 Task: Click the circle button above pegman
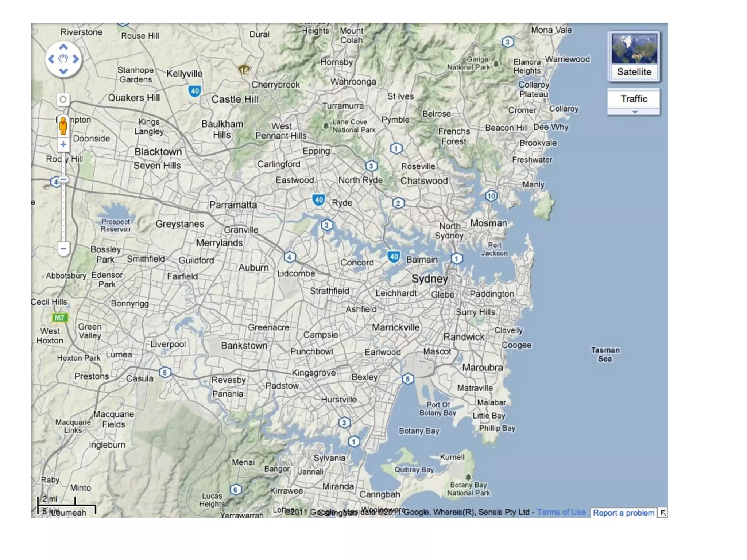coord(63,100)
